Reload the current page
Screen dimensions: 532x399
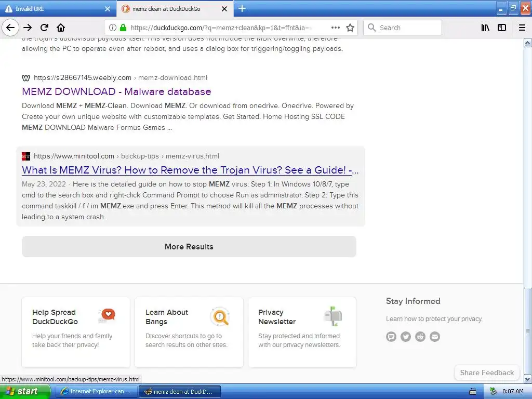tap(44, 28)
